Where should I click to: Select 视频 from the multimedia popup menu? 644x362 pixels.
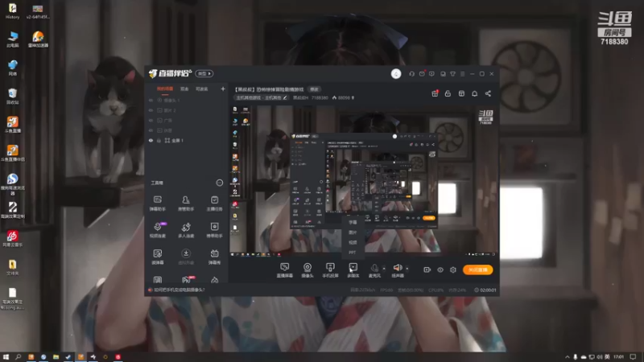coord(353,242)
